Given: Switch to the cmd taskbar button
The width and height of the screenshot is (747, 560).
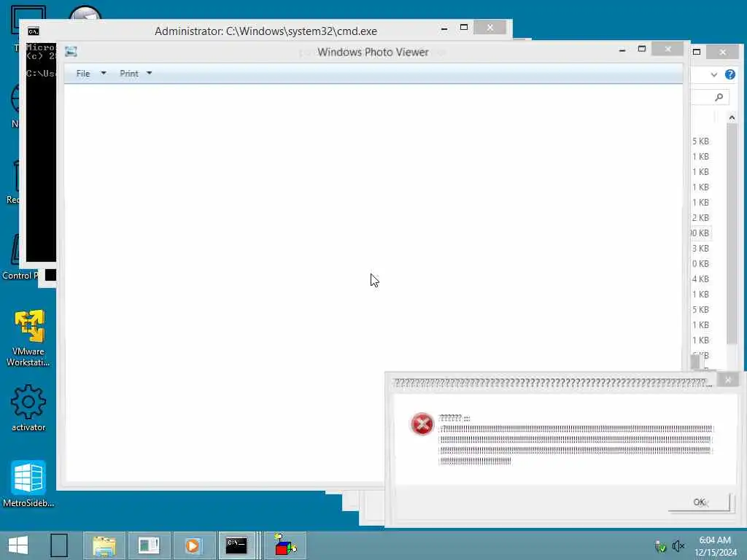Looking at the screenshot, I should pos(237,545).
